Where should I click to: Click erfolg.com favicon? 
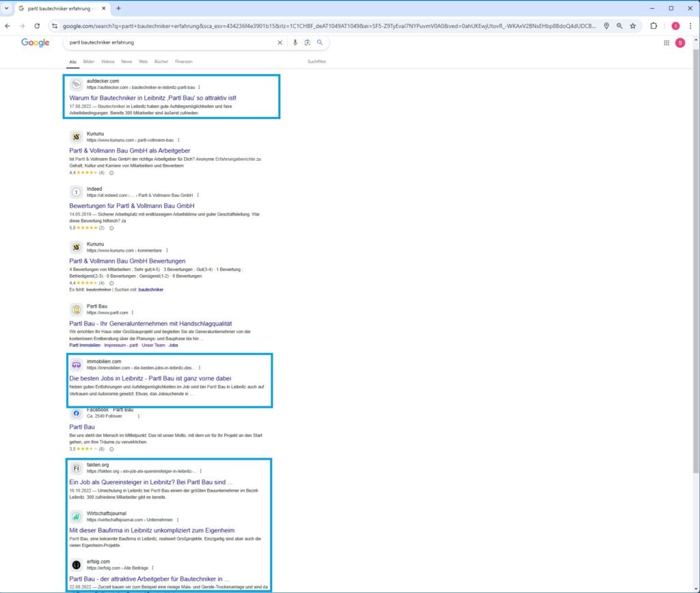[x=77, y=565]
